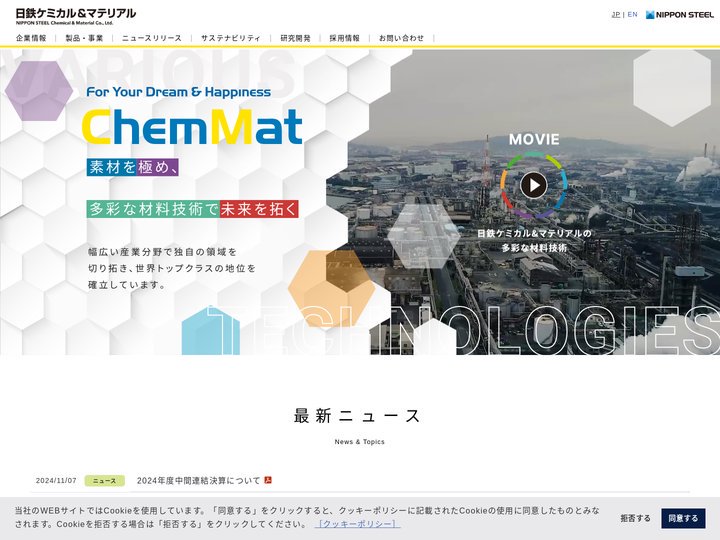Click the ChemMat hero logo
Viewport: 720px width, 540px height.
(192, 126)
